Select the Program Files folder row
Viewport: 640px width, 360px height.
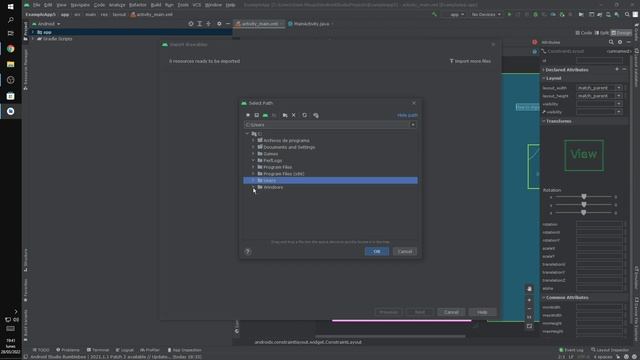point(330,167)
